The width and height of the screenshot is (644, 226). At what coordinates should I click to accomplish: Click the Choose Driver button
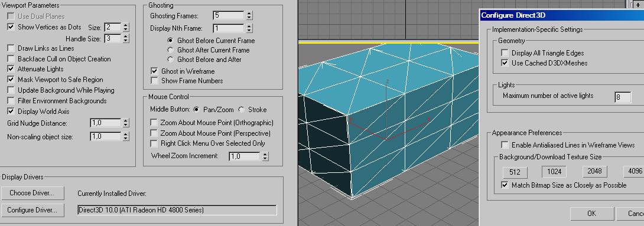[x=33, y=193]
